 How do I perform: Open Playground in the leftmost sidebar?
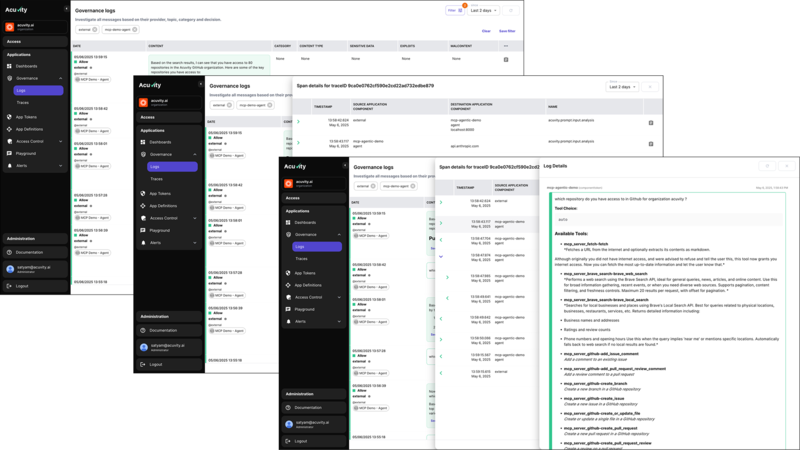tap(26, 153)
